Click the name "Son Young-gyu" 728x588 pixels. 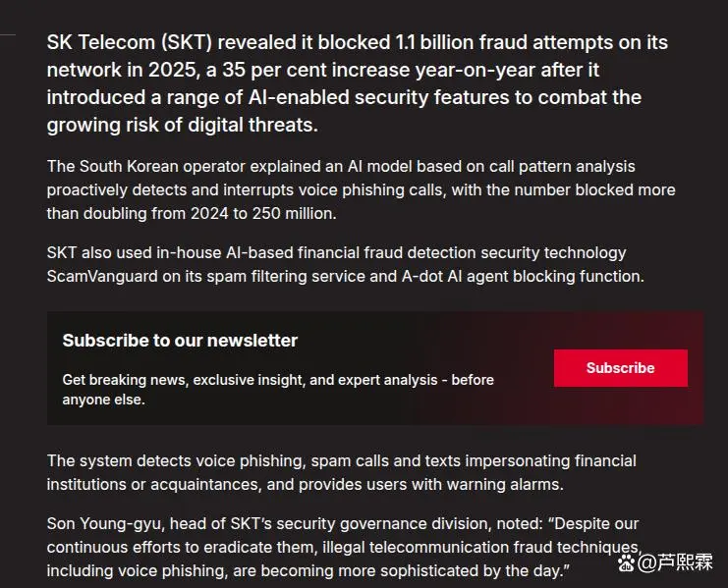(98, 523)
